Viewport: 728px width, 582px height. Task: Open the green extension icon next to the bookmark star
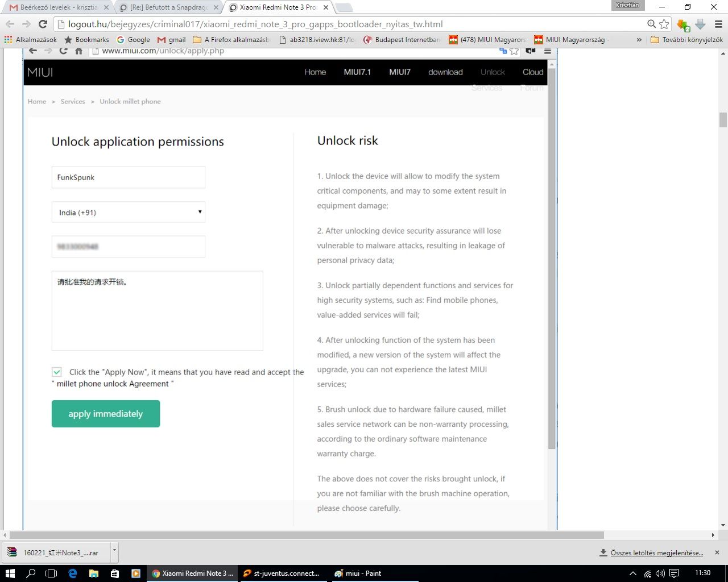pos(683,24)
